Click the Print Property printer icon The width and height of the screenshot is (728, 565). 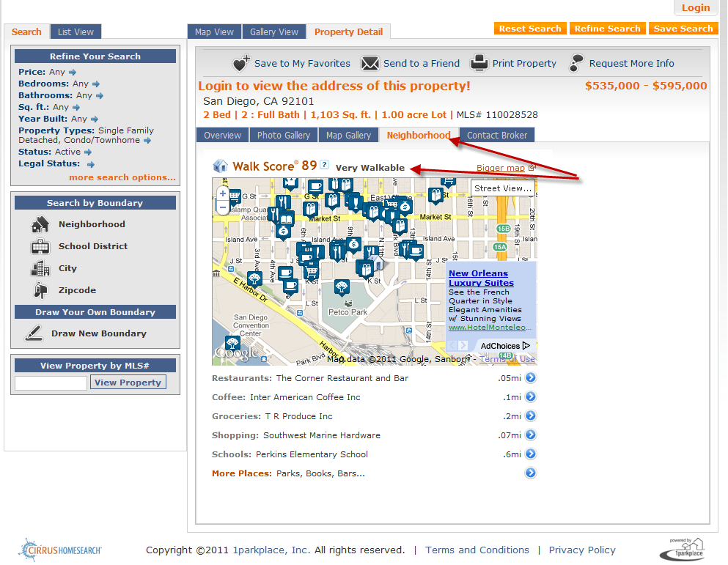pos(479,63)
